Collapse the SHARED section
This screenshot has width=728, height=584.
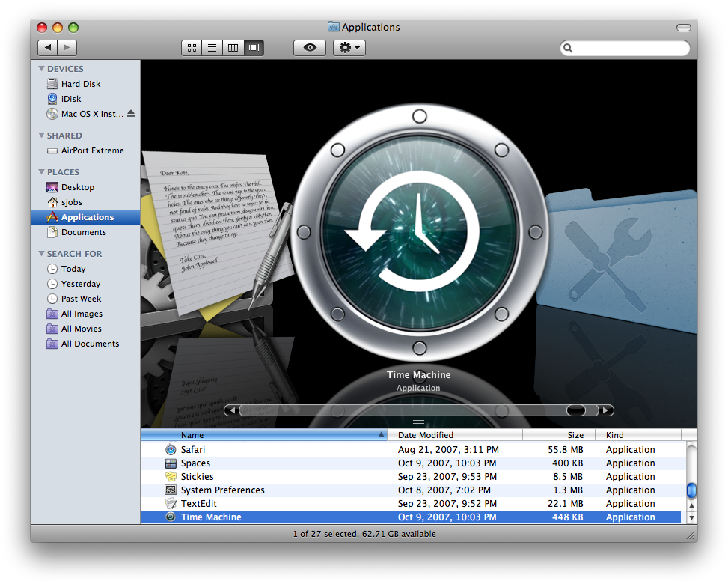point(42,136)
